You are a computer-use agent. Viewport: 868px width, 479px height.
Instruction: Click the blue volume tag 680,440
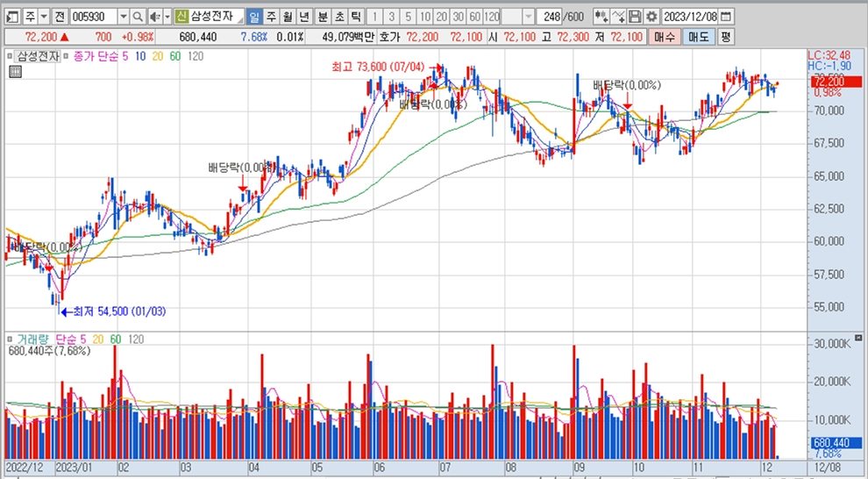(836, 443)
